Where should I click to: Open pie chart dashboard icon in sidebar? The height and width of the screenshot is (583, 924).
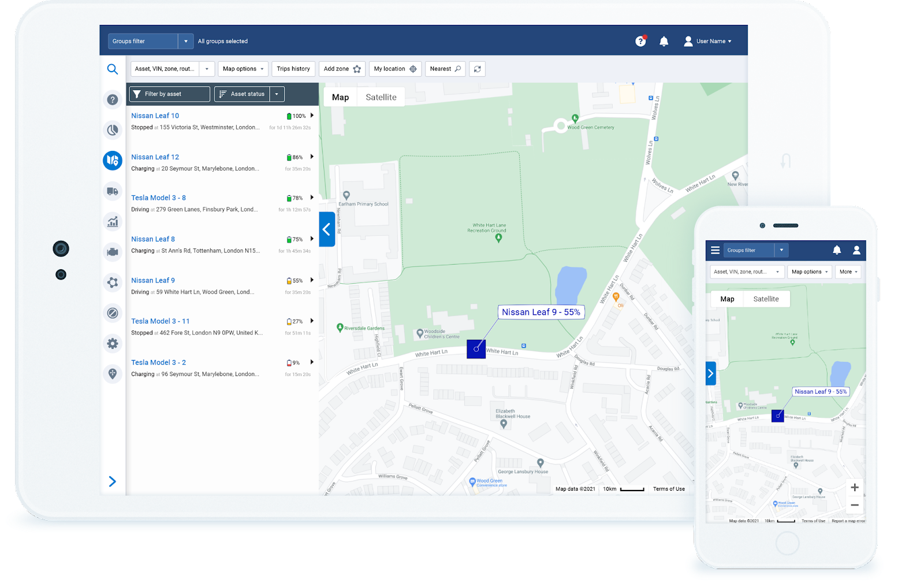(113, 130)
